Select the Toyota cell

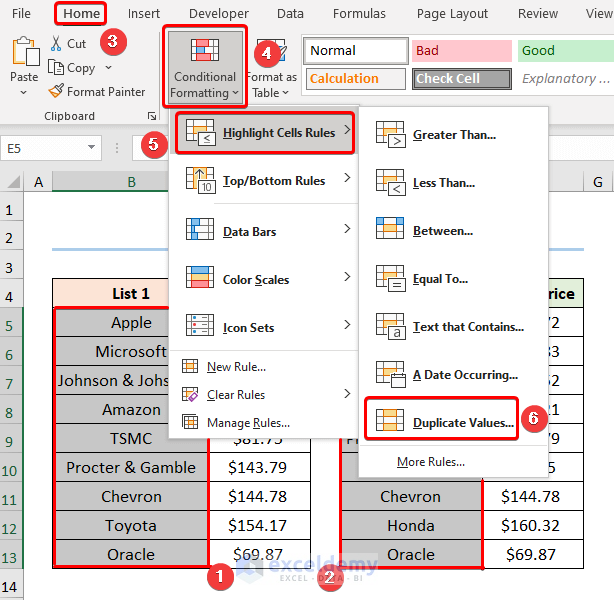point(131,525)
